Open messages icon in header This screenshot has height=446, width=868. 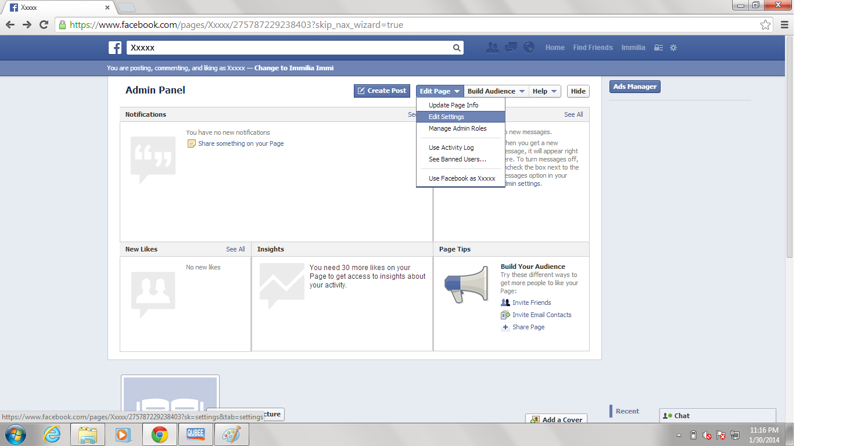[511, 48]
